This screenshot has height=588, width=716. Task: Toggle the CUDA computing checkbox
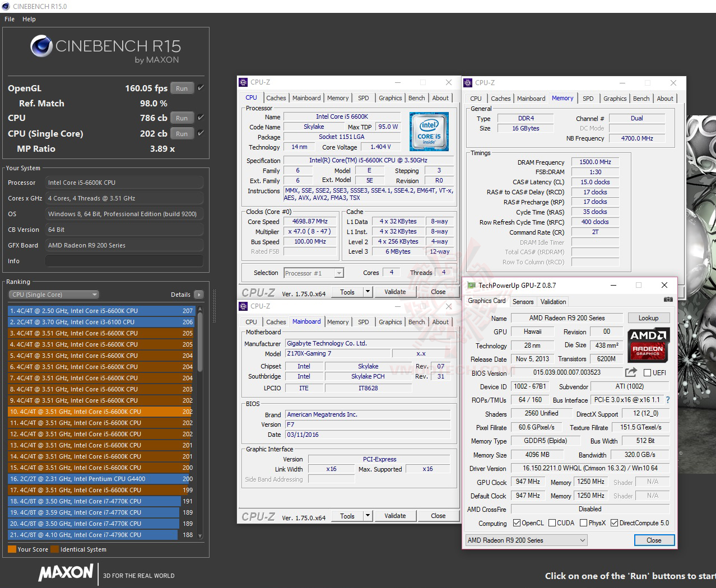click(552, 523)
